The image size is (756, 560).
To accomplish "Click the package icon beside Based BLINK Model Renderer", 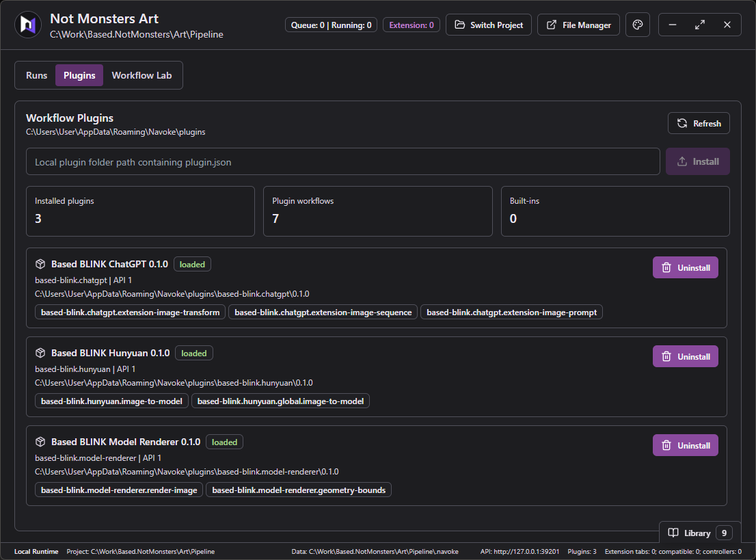I will [40, 442].
